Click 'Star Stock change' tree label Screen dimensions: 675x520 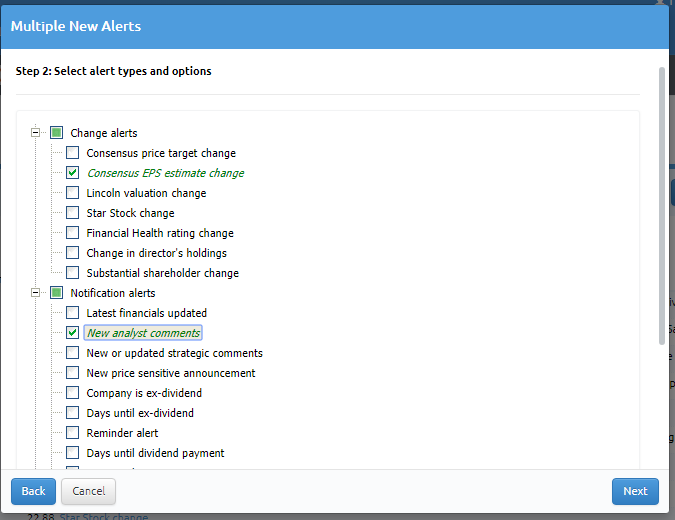pyautogui.click(x=130, y=213)
